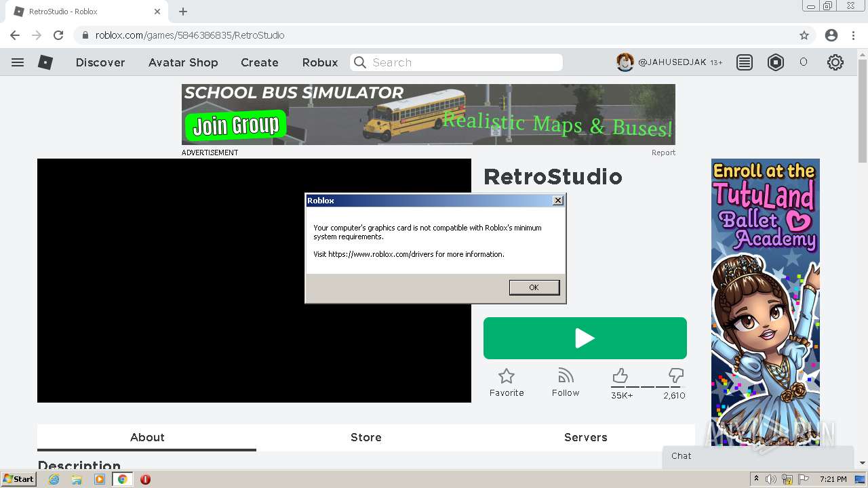Click the like-dislike ratio bar
Viewport: 868px width, 488px height.
[x=648, y=387]
